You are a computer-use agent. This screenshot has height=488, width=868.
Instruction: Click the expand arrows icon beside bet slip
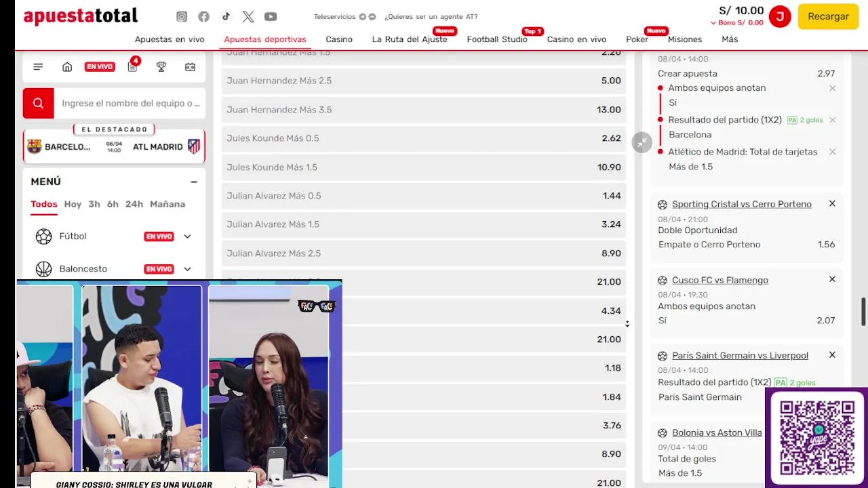642,142
